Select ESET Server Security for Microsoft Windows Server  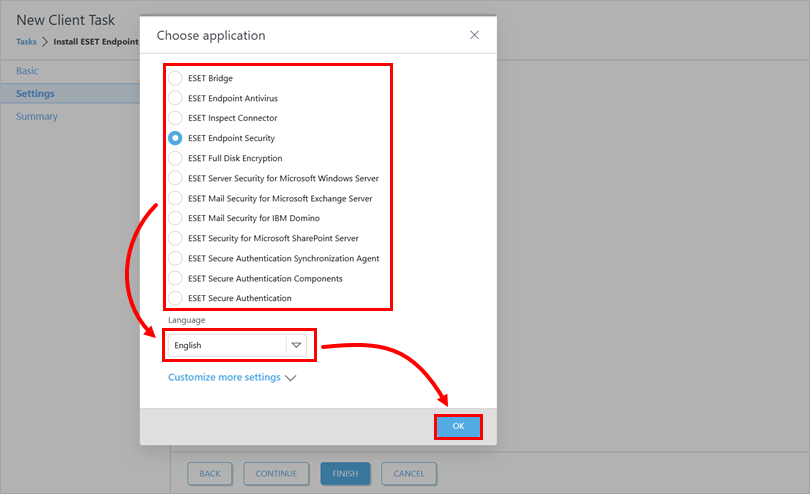tap(176, 178)
